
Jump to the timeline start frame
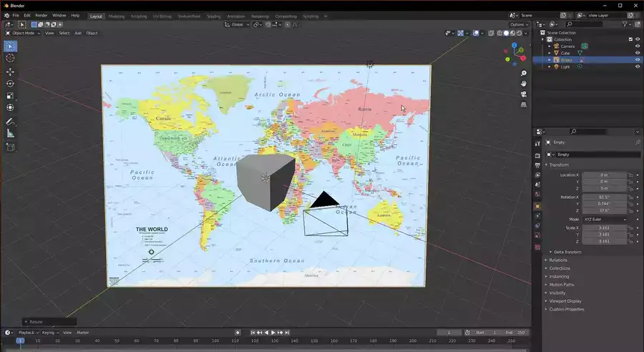pyautogui.click(x=253, y=333)
